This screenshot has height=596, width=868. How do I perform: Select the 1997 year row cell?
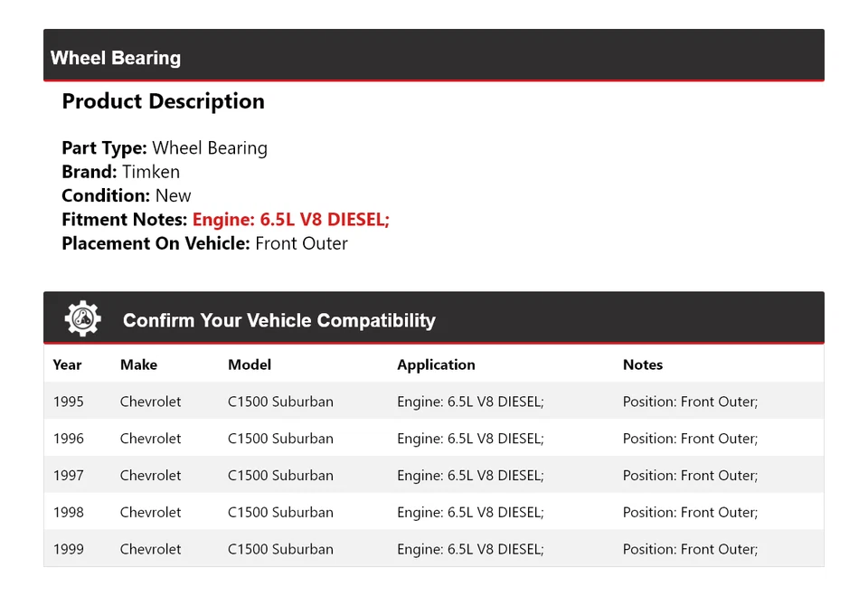pyautogui.click(x=68, y=476)
